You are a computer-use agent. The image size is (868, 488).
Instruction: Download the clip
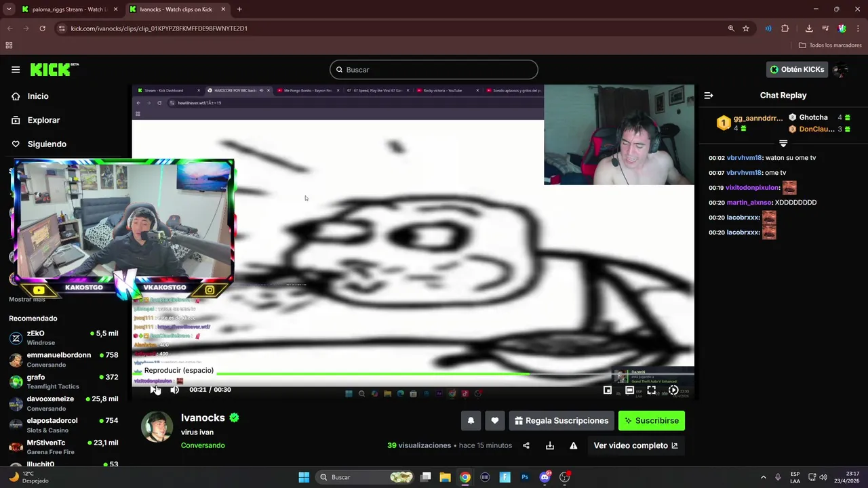tap(550, 445)
